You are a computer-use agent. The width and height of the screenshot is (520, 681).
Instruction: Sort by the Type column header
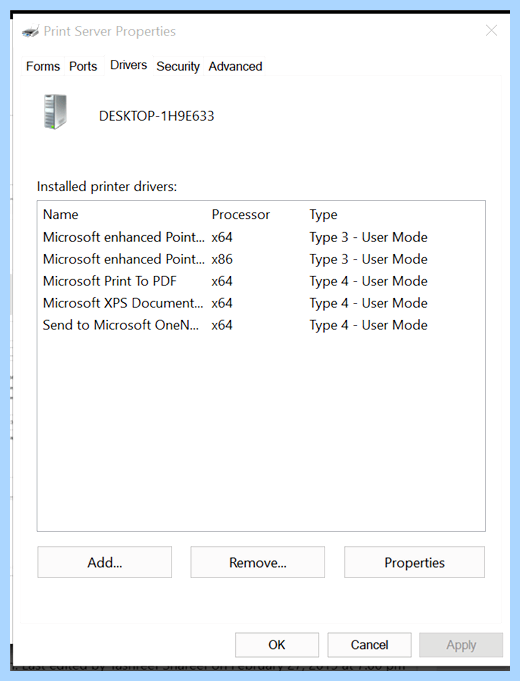pyautogui.click(x=323, y=215)
